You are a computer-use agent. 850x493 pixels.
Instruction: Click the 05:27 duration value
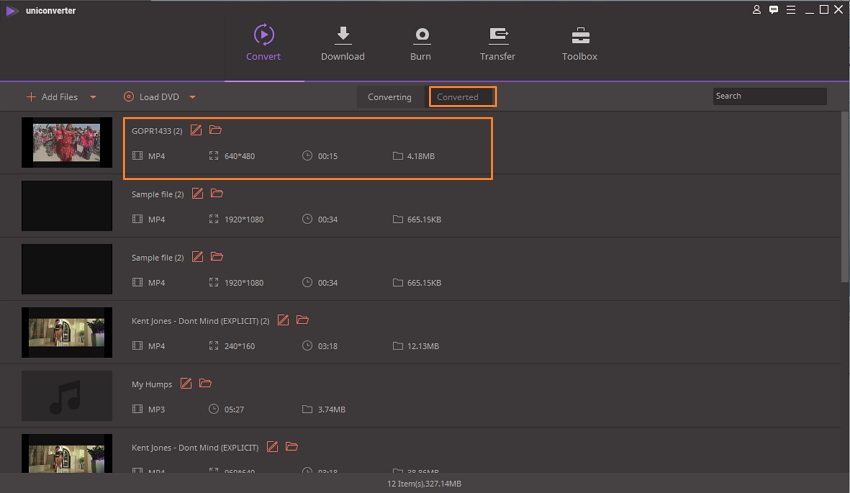click(x=234, y=409)
